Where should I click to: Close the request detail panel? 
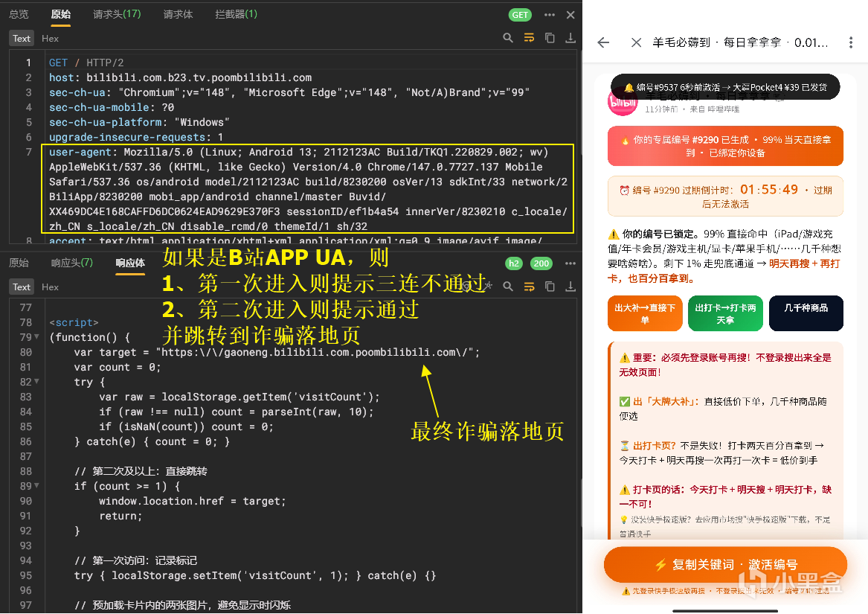(570, 15)
